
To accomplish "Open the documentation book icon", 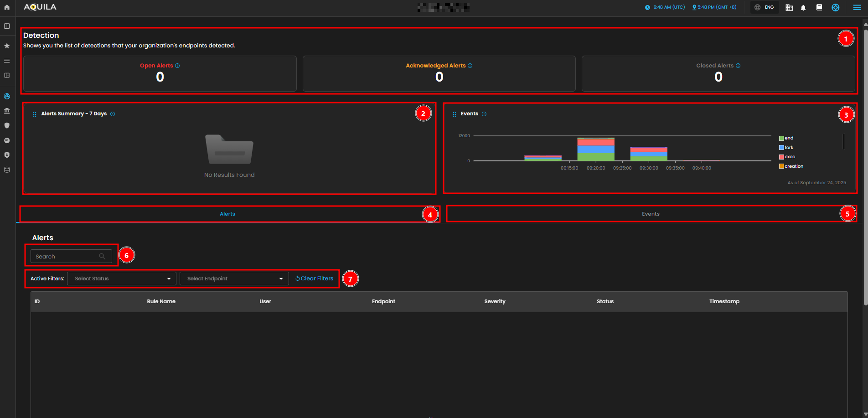I will (x=819, y=7).
